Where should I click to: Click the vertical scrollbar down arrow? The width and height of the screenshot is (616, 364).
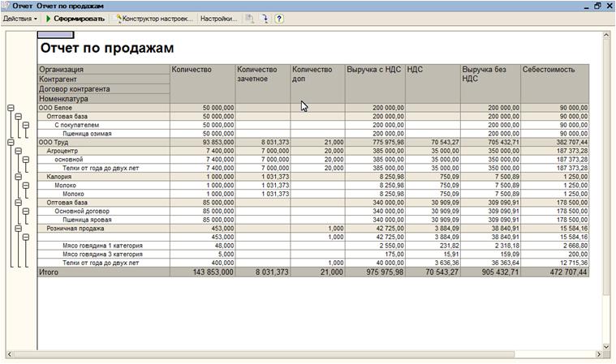[x=606, y=347]
